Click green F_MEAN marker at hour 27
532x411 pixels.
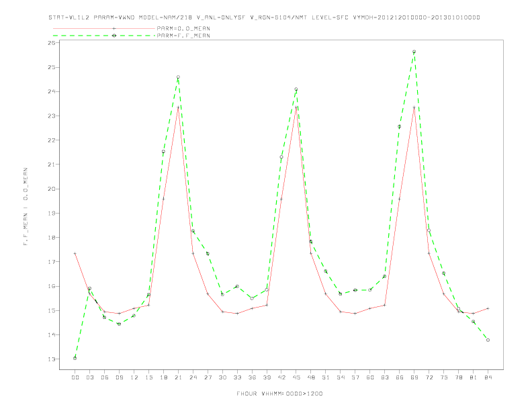tap(208, 253)
